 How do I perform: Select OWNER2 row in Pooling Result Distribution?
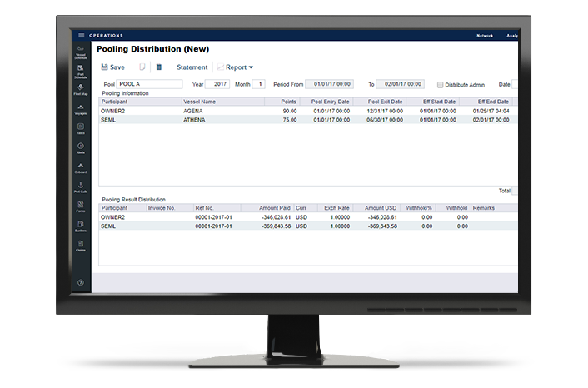308,217
